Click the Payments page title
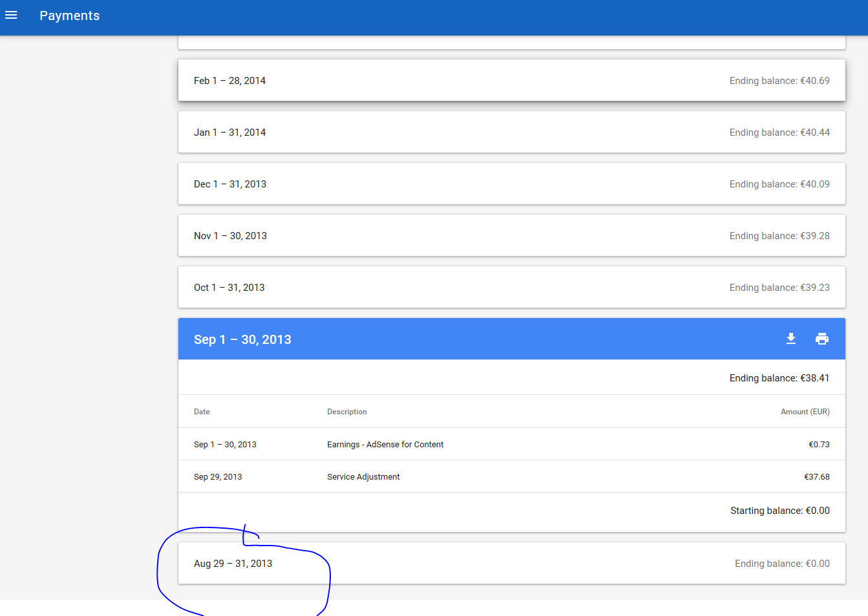The image size is (868, 616). [70, 16]
